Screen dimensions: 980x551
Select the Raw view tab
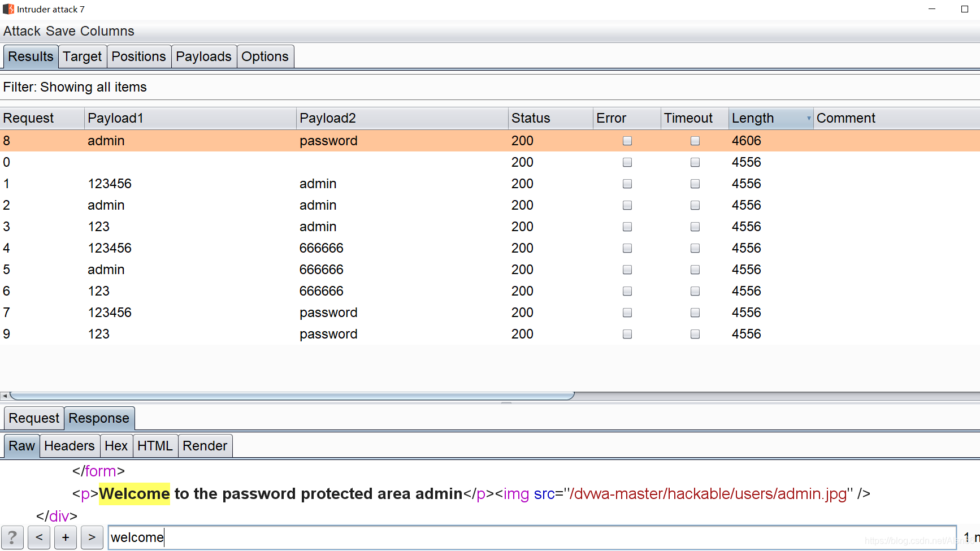pos(21,446)
